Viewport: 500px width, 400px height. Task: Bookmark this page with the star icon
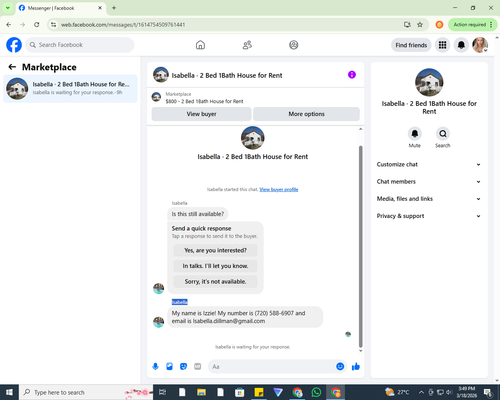[x=420, y=25]
